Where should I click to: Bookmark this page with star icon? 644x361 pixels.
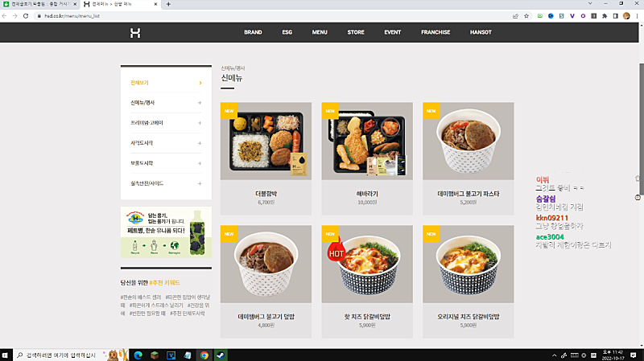(x=526, y=16)
